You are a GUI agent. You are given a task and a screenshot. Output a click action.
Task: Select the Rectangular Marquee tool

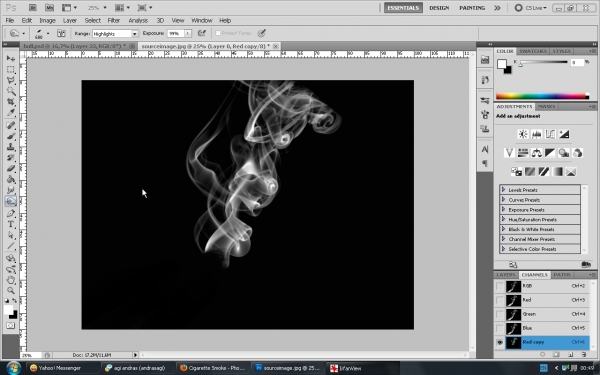11,69
